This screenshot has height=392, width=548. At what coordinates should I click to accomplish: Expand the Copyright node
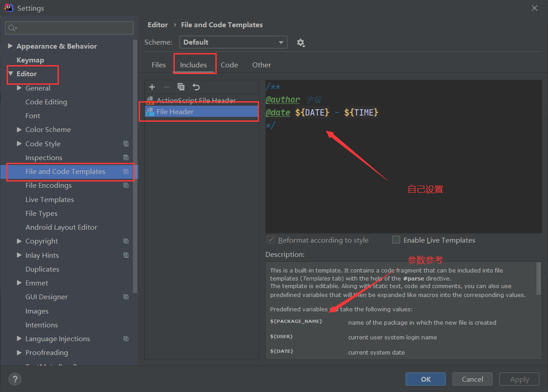(19, 241)
